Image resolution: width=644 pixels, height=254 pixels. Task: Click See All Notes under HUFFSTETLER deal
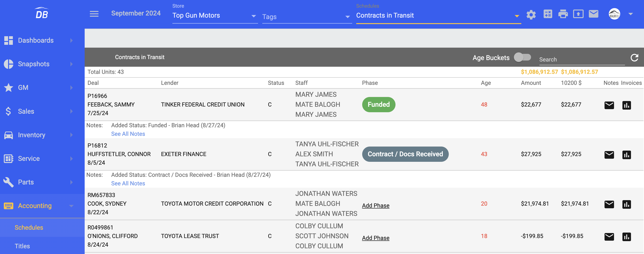tap(128, 183)
